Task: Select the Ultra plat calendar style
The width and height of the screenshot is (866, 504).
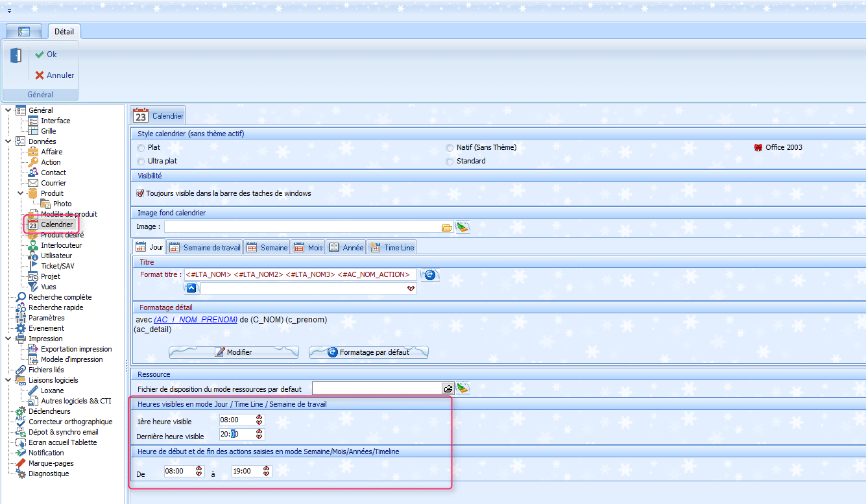Action: point(141,161)
